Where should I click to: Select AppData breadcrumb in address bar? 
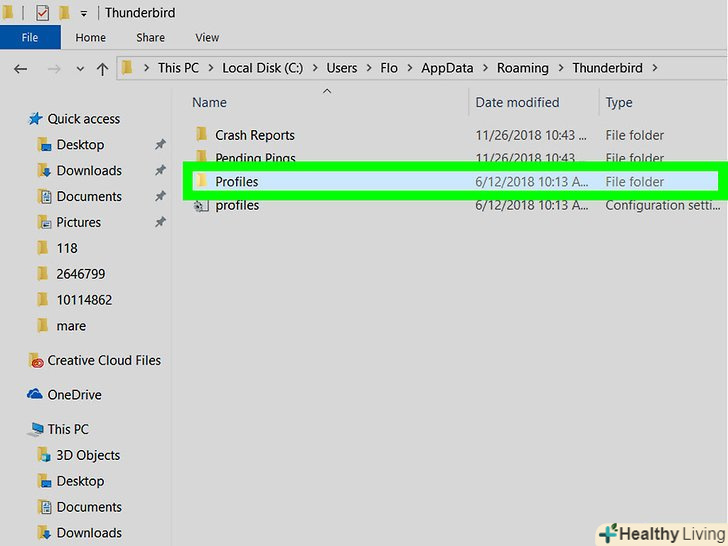pyautogui.click(x=447, y=68)
